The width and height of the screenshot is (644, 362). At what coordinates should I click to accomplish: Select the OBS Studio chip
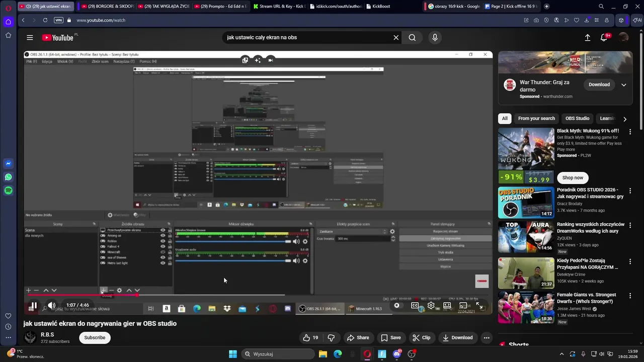pyautogui.click(x=577, y=119)
